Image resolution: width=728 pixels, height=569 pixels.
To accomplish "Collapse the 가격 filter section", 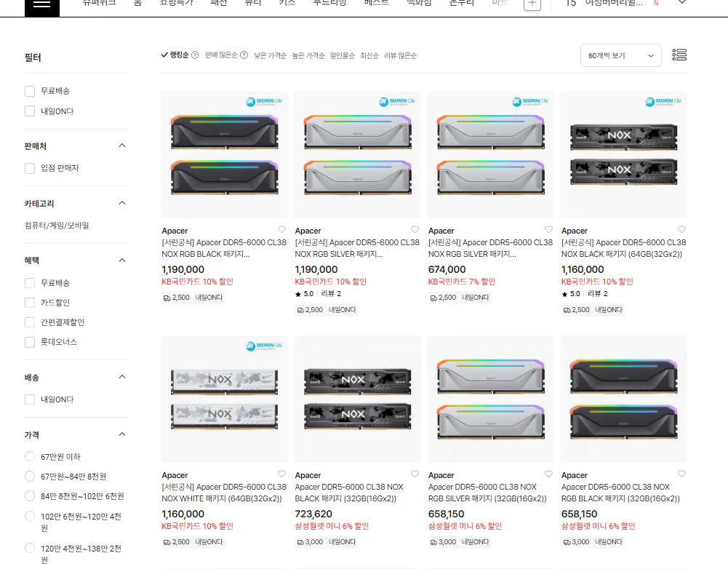I will tap(121, 434).
